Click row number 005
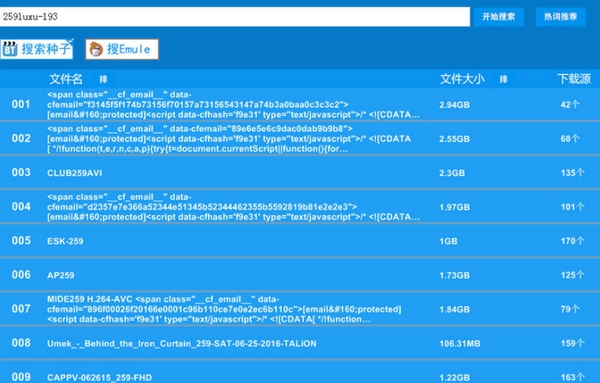Image resolution: width=600 pixels, height=383 pixels. point(21,241)
